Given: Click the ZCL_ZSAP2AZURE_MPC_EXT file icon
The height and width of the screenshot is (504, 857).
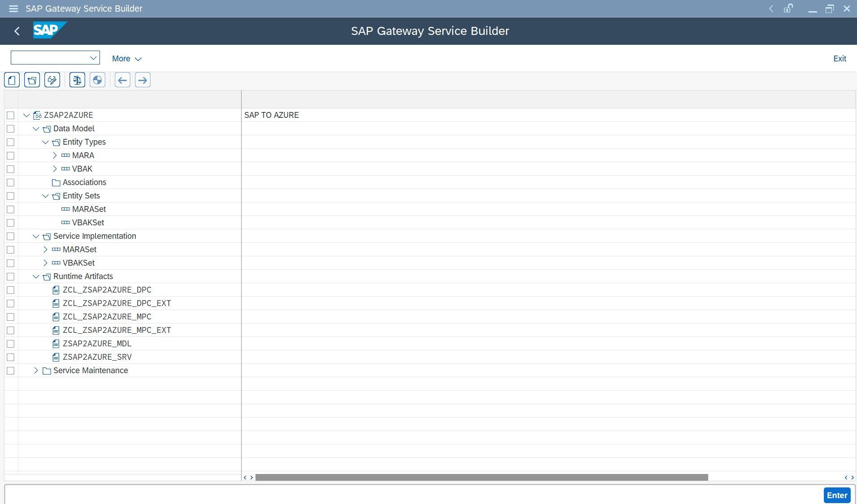Looking at the screenshot, I should (x=56, y=330).
